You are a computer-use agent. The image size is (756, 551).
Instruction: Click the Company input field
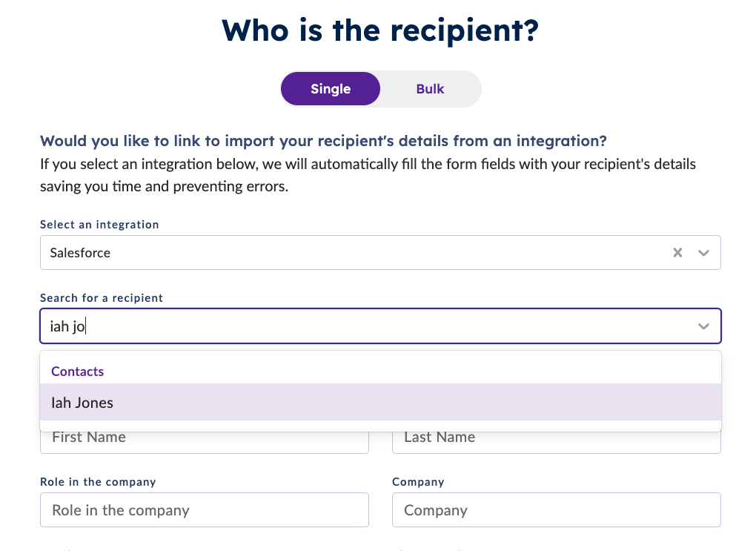pos(556,509)
